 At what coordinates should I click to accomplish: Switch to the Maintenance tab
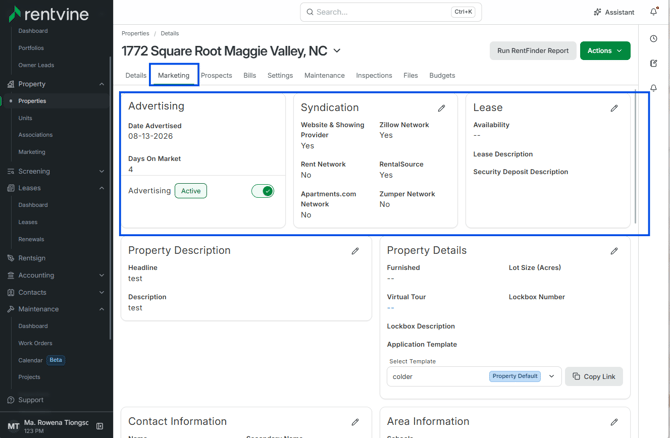[x=324, y=76]
